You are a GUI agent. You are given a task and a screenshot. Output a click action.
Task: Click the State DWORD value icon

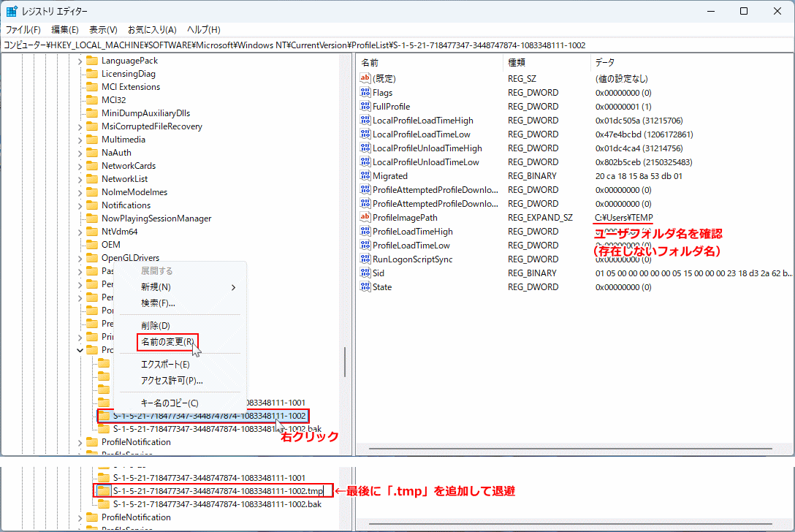[365, 286]
